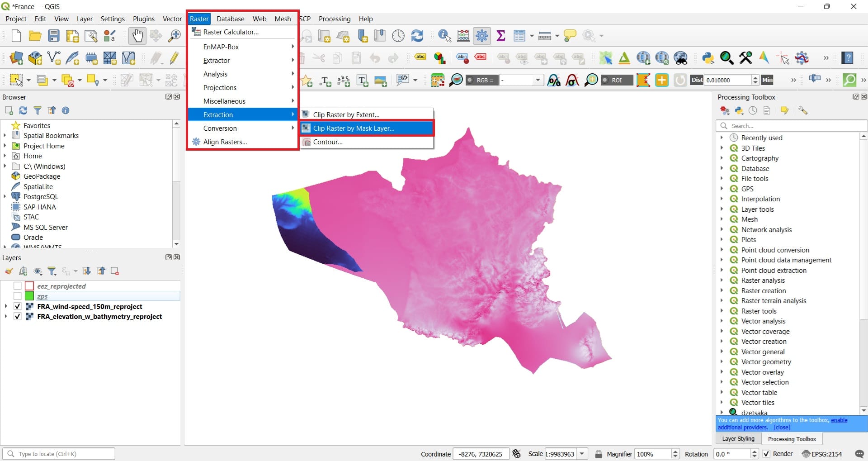Toggle the ROI radio button in SCP toolbar
Viewport: 868px width, 461px height.
tap(605, 80)
